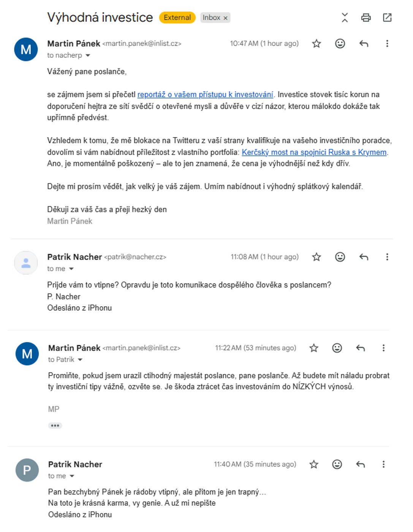Expand recipient details next to 'to nacherp'
413x532 pixels.
[88, 55]
